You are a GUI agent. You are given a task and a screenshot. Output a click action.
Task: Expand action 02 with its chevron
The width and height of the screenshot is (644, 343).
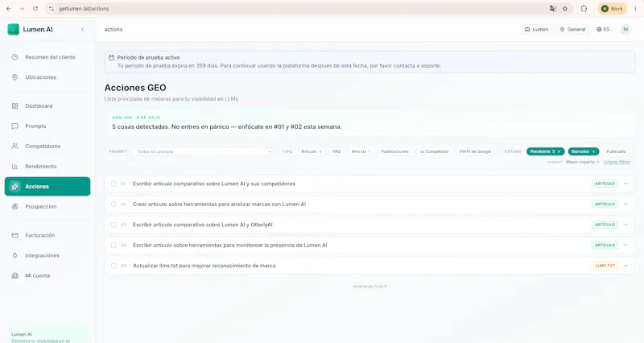[625, 205]
